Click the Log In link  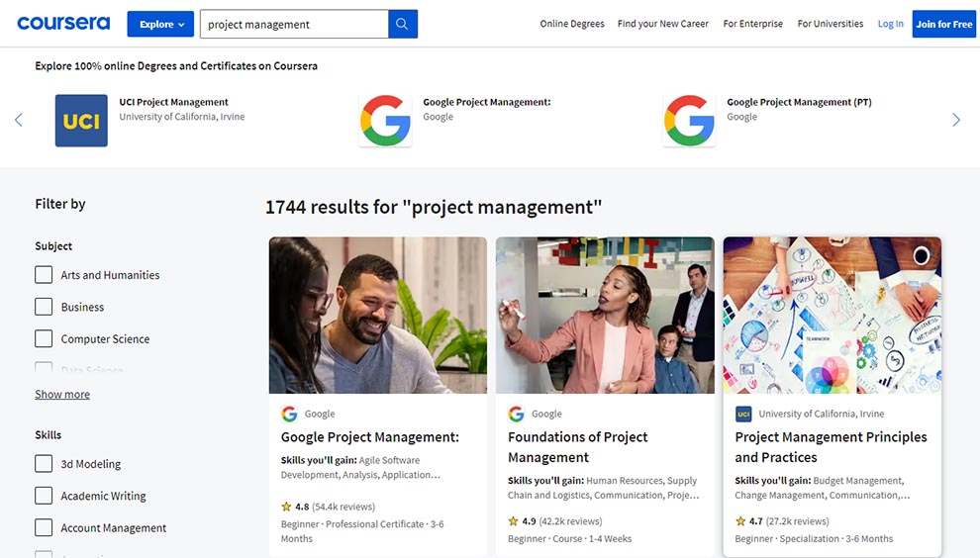point(891,24)
